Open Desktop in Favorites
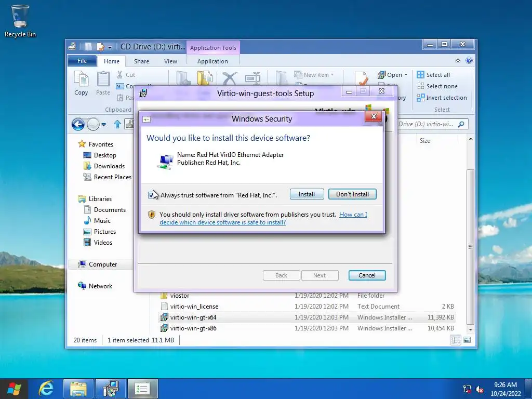Image resolution: width=532 pixels, height=399 pixels. click(x=100, y=155)
